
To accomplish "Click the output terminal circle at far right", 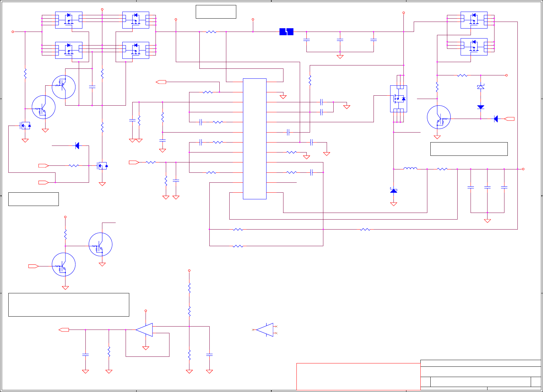I will point(523,169).
